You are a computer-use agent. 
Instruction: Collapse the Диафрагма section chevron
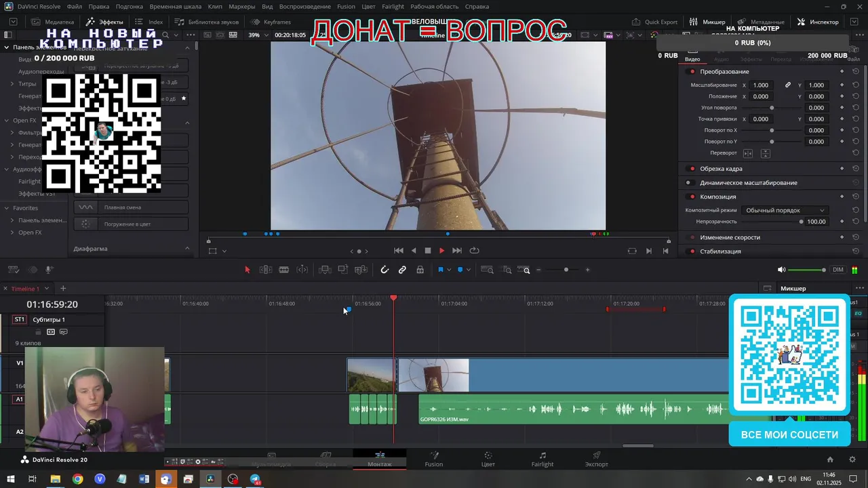(x=187, y=249)
